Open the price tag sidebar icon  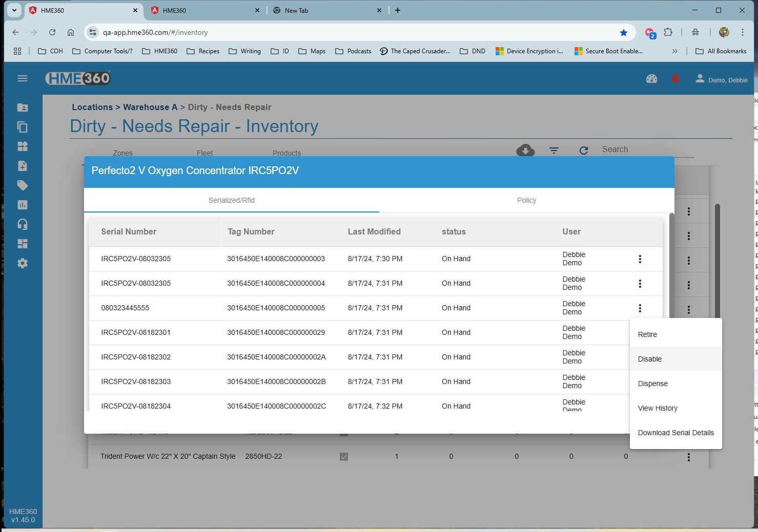point(22,185)
